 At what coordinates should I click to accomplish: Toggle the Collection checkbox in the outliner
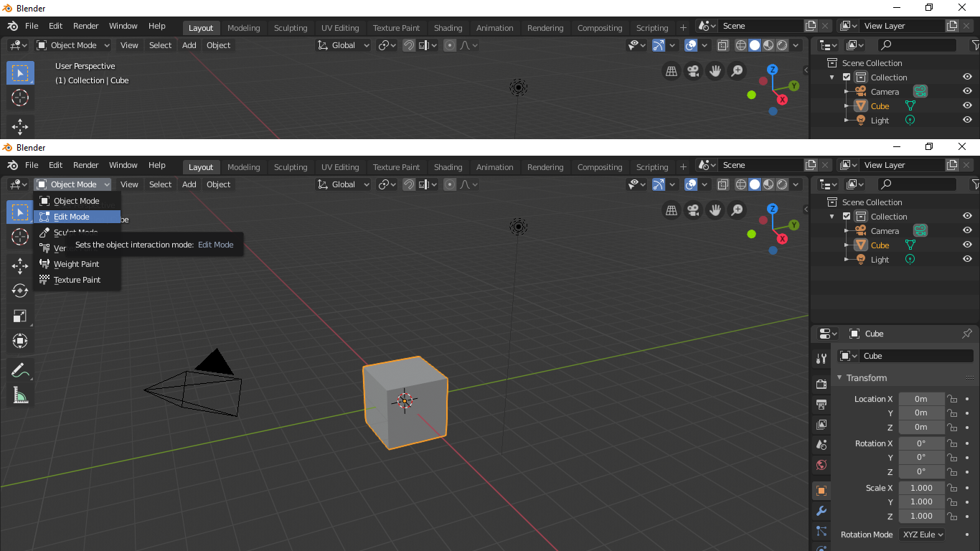click(x=845, y=215)
